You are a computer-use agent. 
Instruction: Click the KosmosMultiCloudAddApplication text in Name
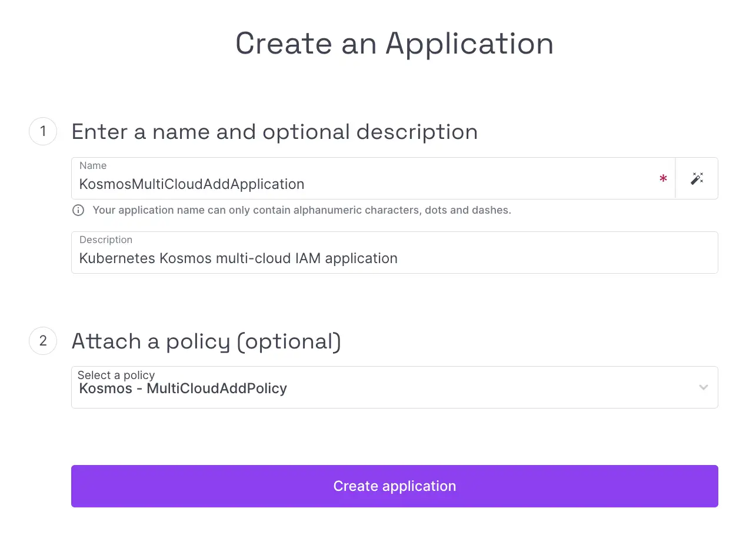pyautogui.click(x=192, y=184)
